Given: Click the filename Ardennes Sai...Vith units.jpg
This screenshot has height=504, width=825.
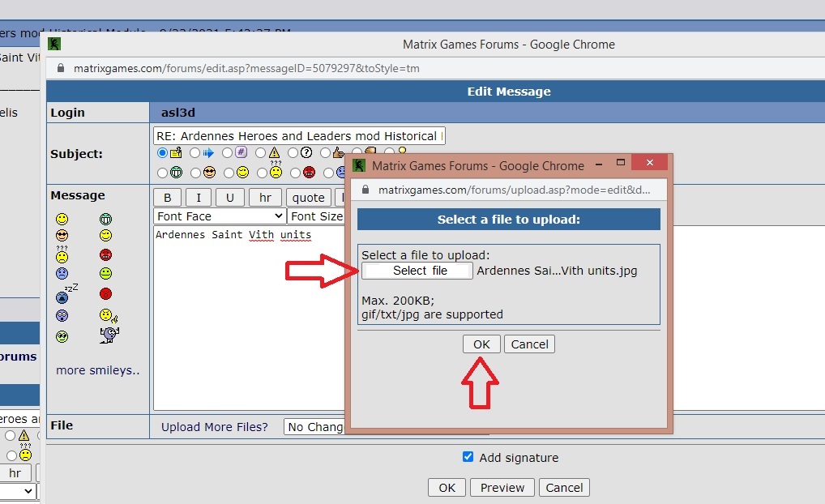Looking at the screenshot, I should tap(557, 271).
